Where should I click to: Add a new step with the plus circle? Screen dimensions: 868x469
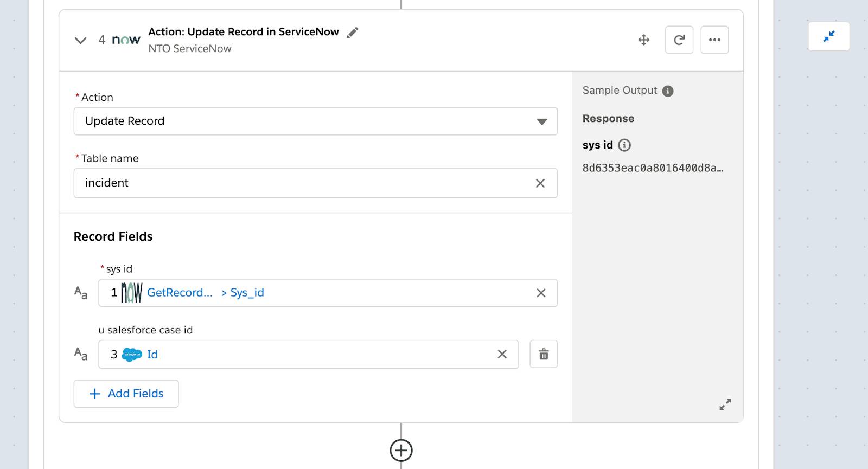[401, 450]
